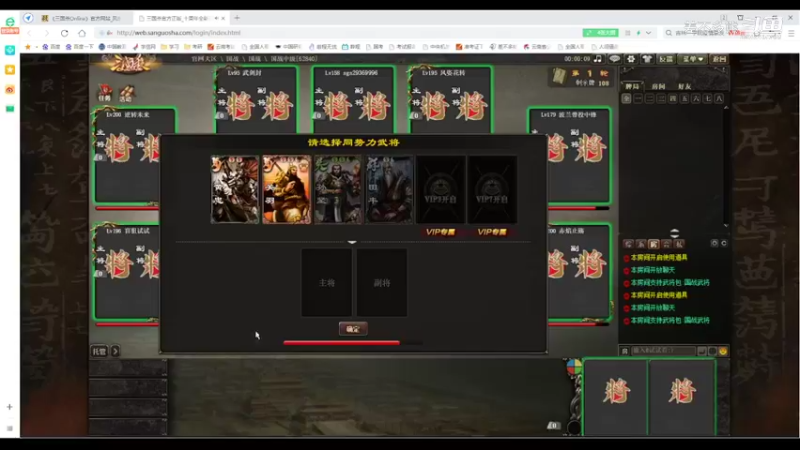Screen dimensions: 800x450
Task: Pick the first general card in the dialog
Action: click(x=235, y=189)
